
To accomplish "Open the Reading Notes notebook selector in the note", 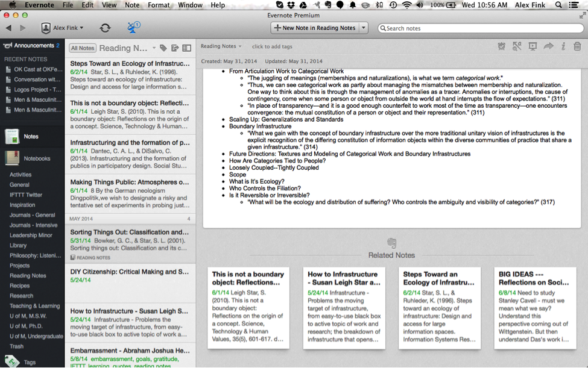I will [221, 46].
